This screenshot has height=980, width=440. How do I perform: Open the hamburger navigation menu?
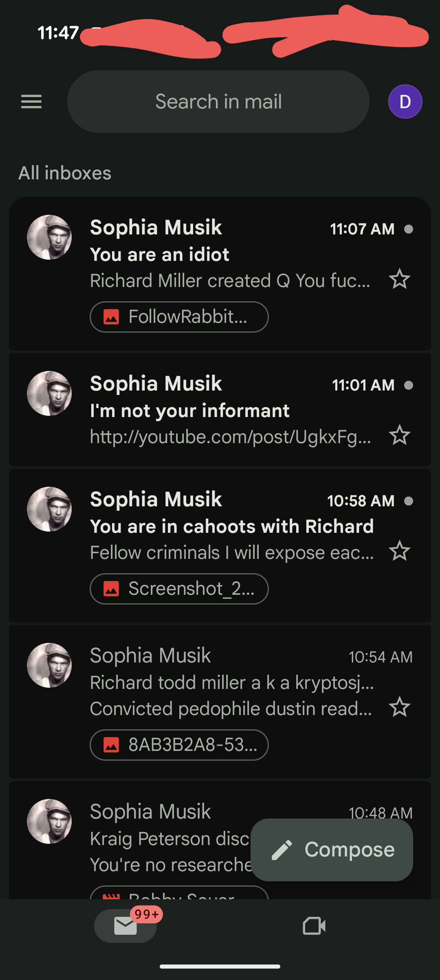tap(31, 102)
